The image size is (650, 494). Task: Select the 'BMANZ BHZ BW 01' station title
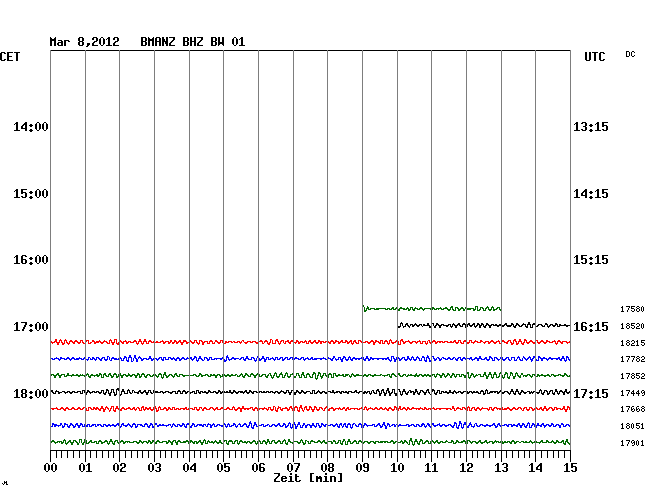pos(193,42)
